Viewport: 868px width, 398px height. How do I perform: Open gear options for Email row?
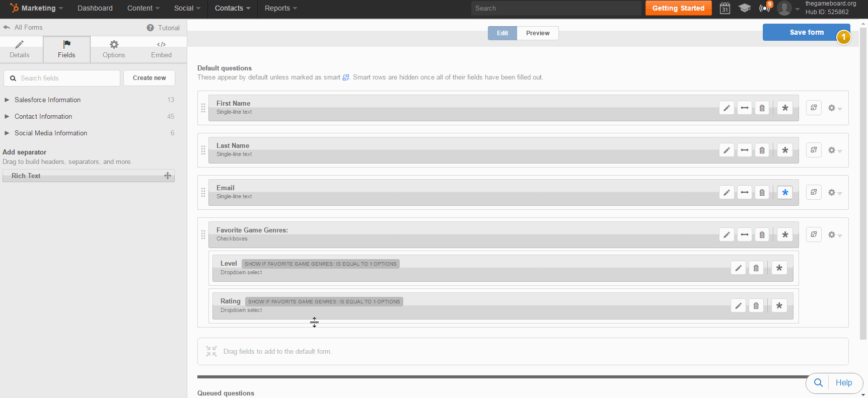[x=835, y=193]
